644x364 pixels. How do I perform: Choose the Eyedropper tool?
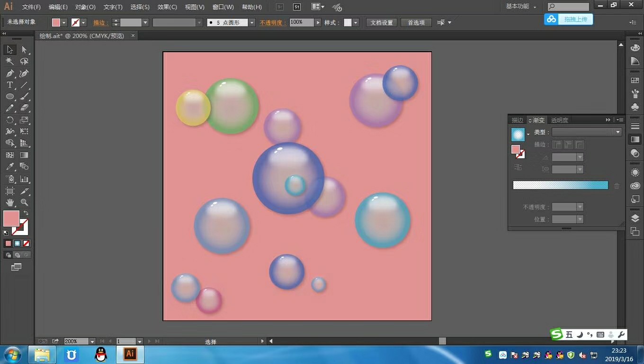(9, 166)
